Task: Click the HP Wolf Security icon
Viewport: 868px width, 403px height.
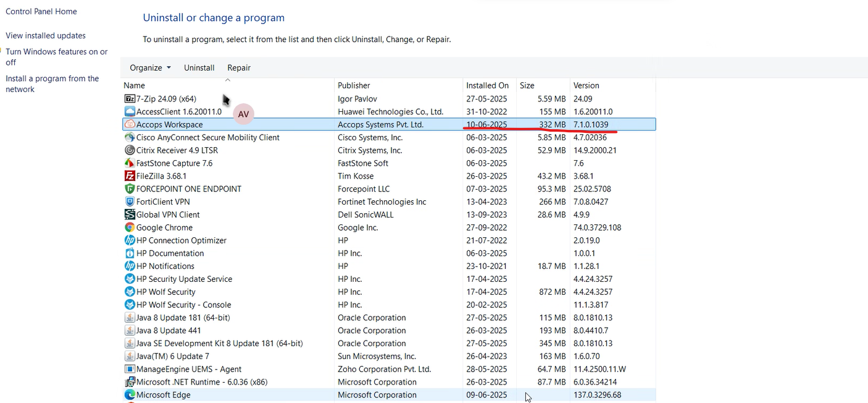Action: point(130,292)
